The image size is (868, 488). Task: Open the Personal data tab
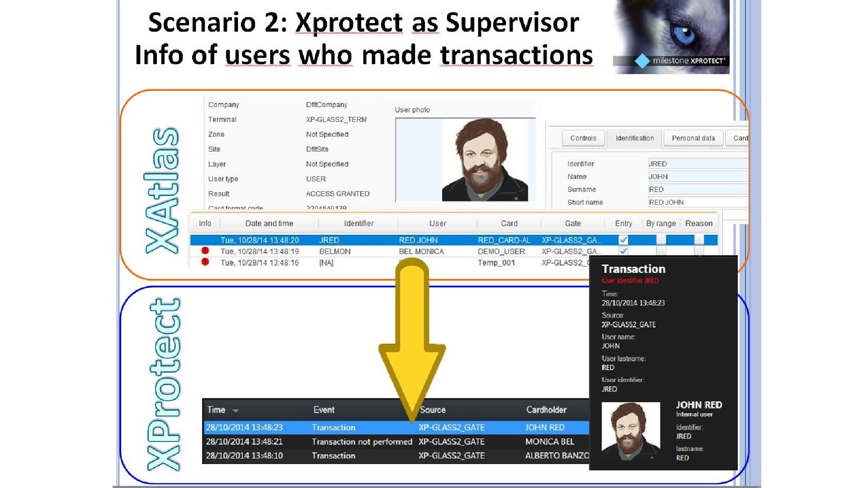click(x=693, y=138)
